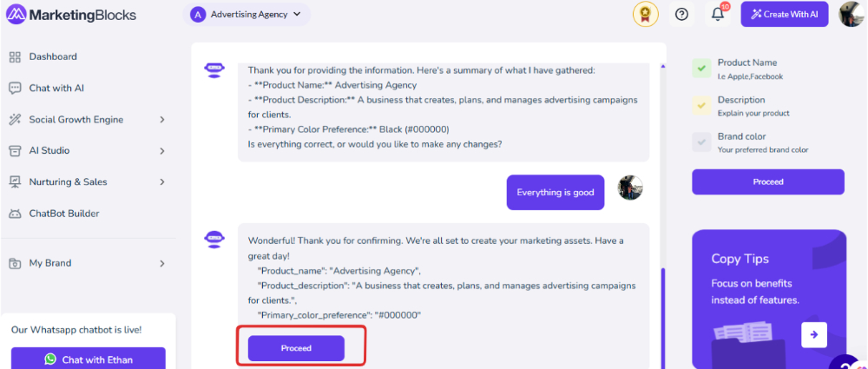Click the gold award badge icon
Screen dimensions: 868x369
click(x=646, y=15)
